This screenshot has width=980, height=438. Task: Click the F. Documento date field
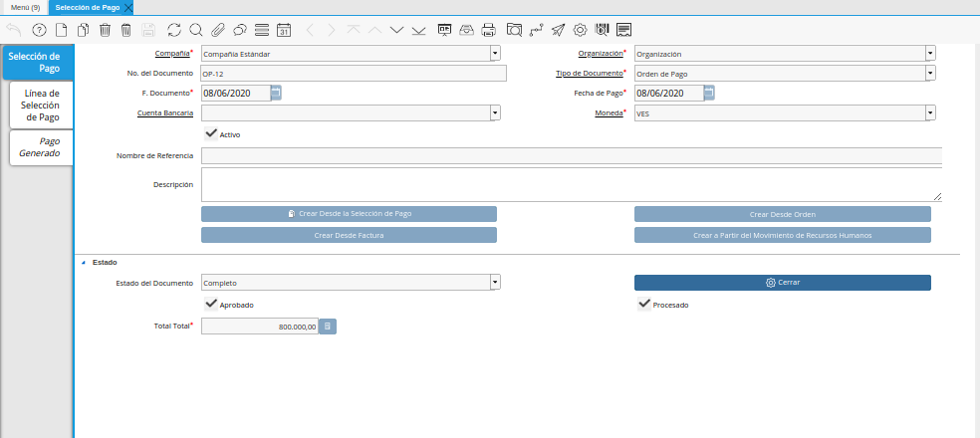(x=236, y=94)
